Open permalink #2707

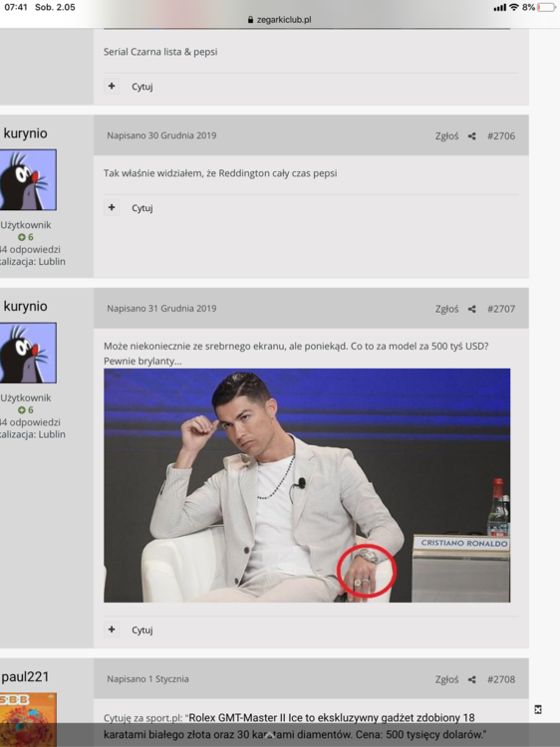(x=501, y=309)
